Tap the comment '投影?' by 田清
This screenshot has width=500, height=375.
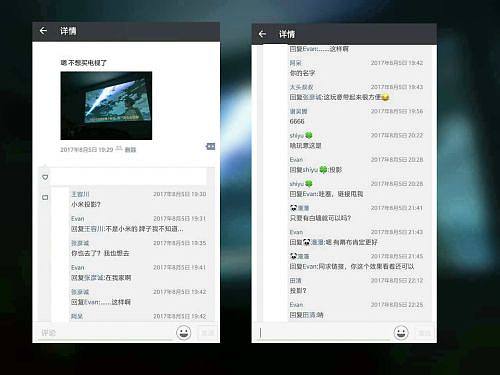(298, 291)
